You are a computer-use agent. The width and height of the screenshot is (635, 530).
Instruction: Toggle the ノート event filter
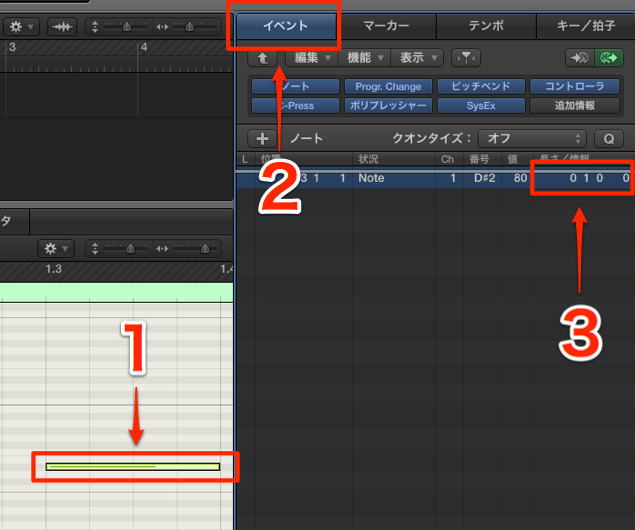(x=295, y=86)
